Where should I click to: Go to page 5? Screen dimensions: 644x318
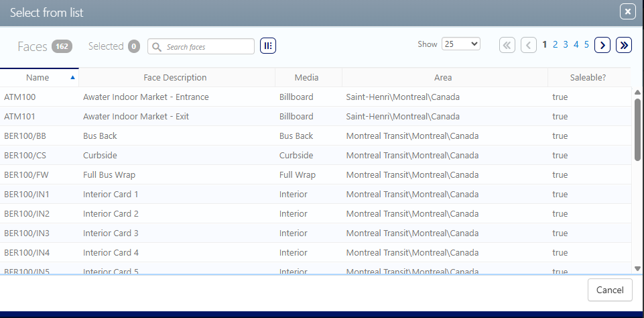pyautogui.click(x=586, y=45)
